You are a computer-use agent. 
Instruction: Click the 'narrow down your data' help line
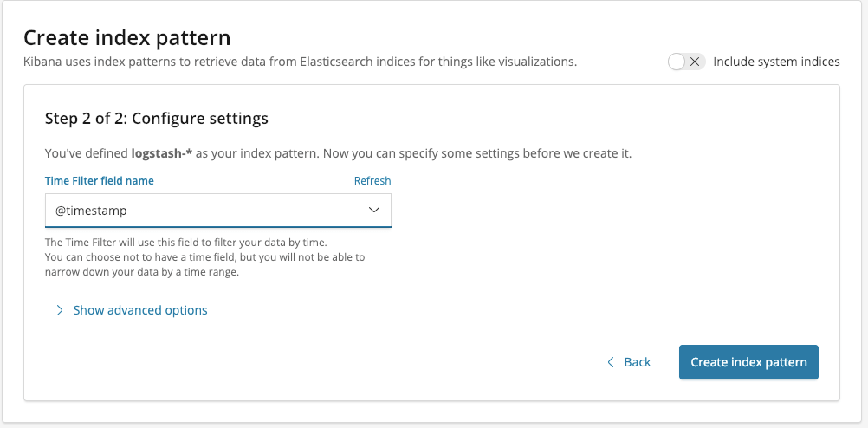[142, 272]
